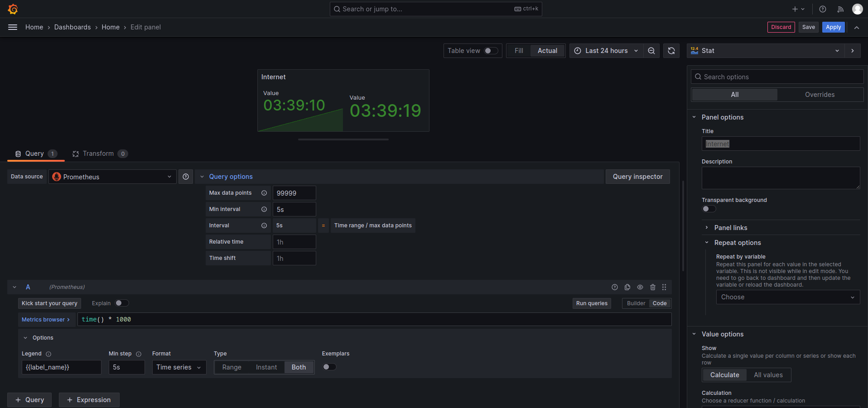The height and width of the screenshot is (408, 868).
Task: Switch to the Query tab
Action: (x=36, y=154)
